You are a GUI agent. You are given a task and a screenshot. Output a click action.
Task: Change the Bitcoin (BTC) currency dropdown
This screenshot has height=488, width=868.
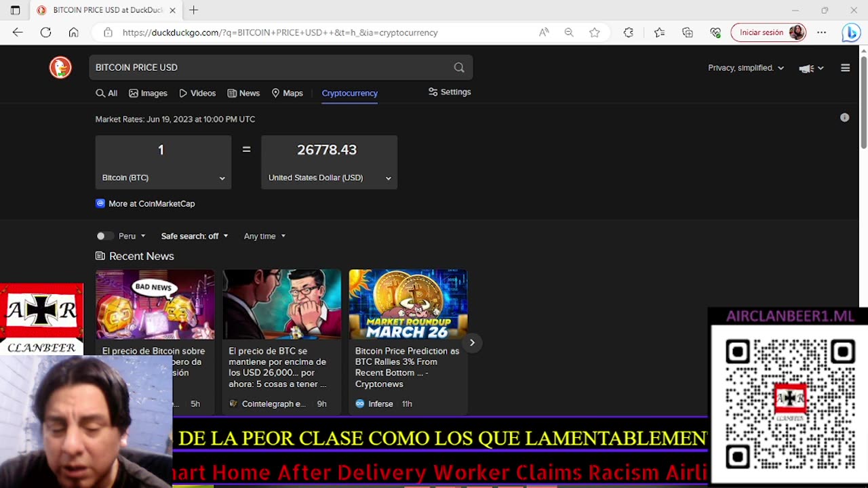pos(163,178)
